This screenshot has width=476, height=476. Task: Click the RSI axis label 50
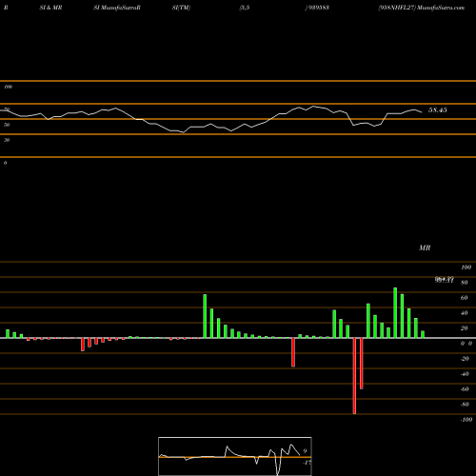7,125
